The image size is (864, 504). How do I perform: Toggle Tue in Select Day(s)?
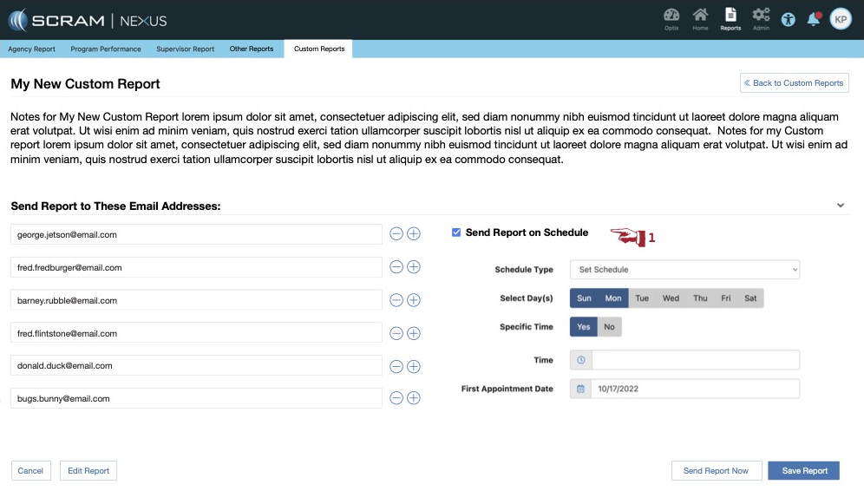(642, 298)
